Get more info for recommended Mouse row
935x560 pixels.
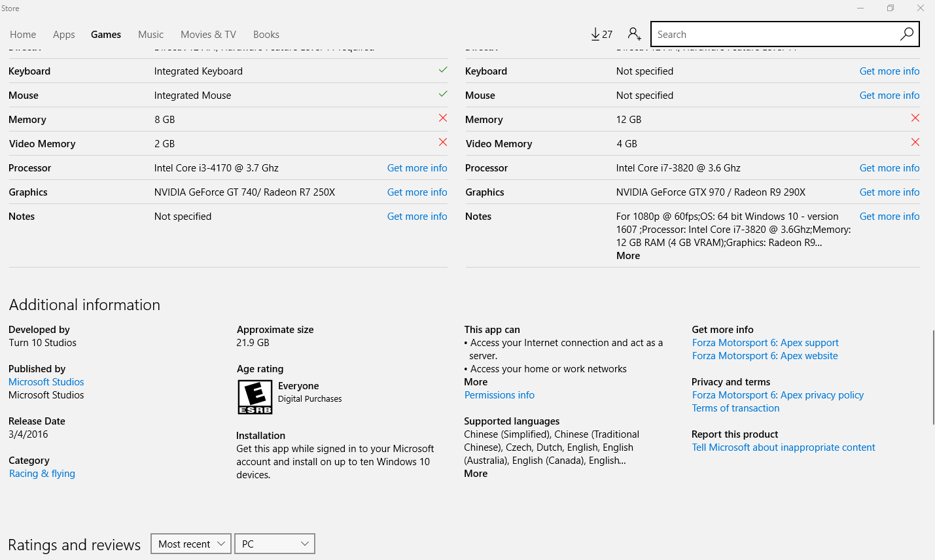coord(889,96)
